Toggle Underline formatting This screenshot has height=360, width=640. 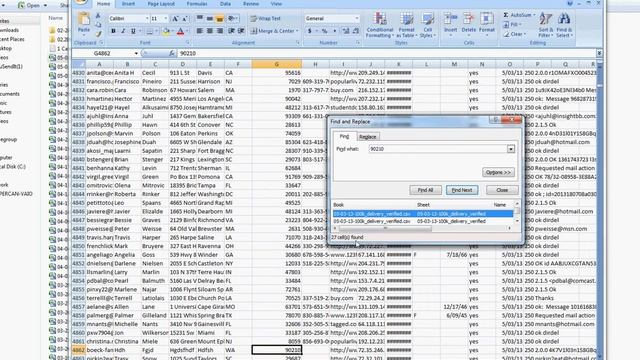[133, 31]
